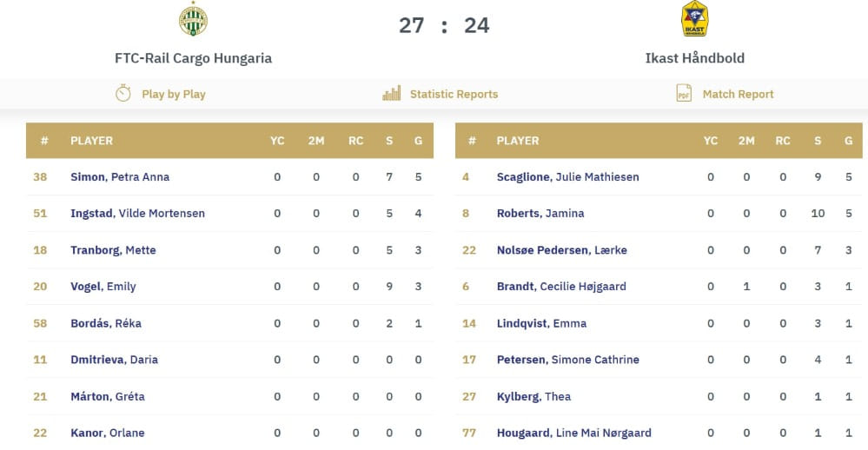Open FTC-Rail Cargo Hungaria team name
Image resolution: width=868 pixels, height=450 pixels.
click(x=193, y=58)
